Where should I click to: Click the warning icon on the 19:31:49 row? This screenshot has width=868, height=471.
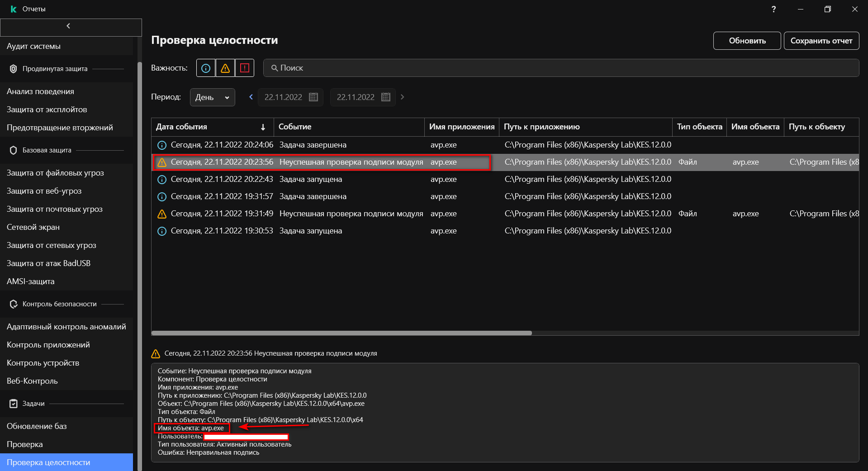point(162,214)
